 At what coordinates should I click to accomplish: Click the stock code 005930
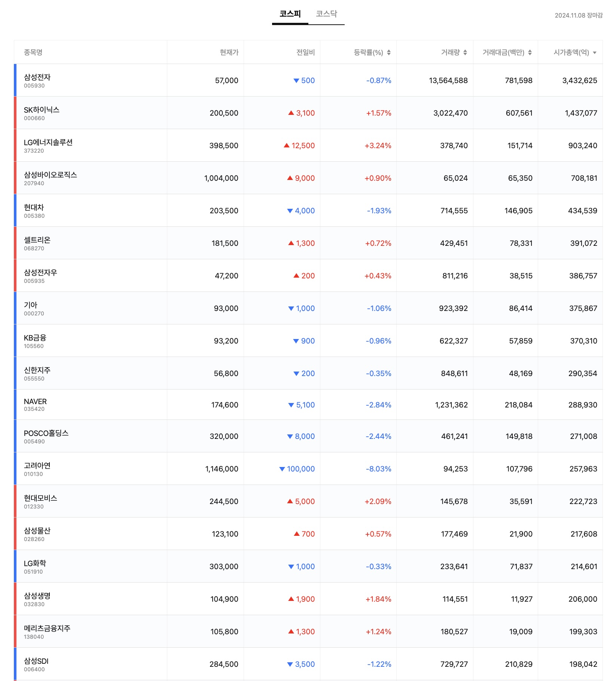(x=34, y=86)
